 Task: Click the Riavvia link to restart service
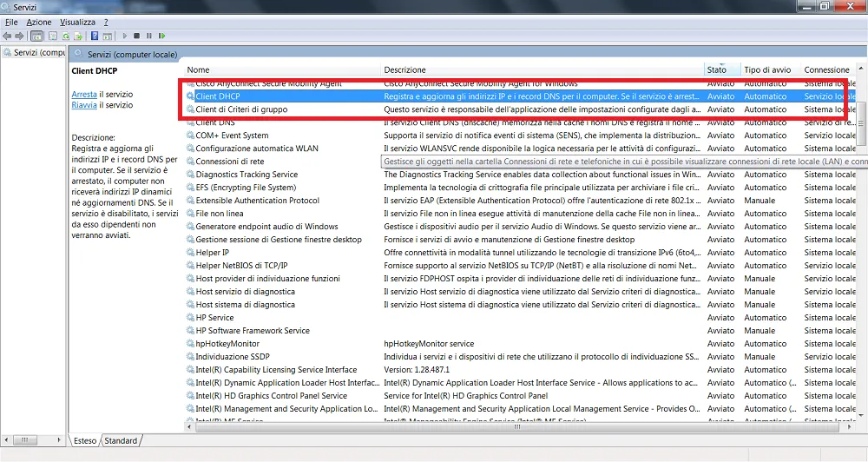84,105
